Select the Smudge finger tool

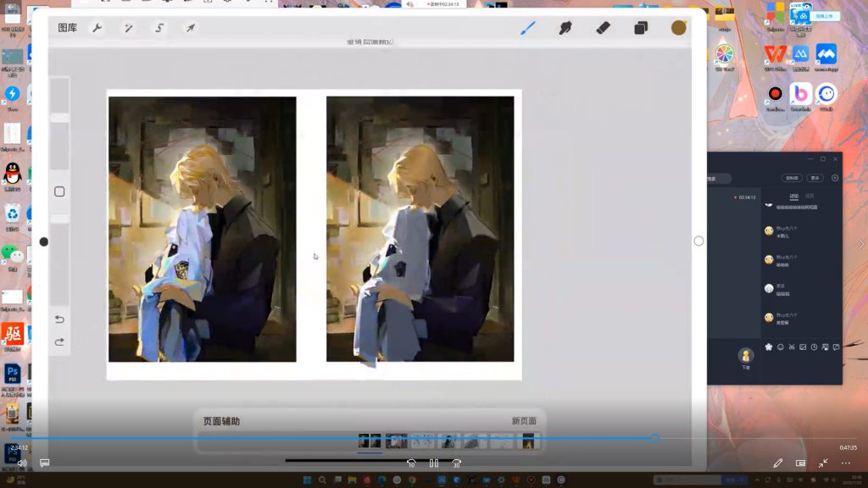coord(565,28)
